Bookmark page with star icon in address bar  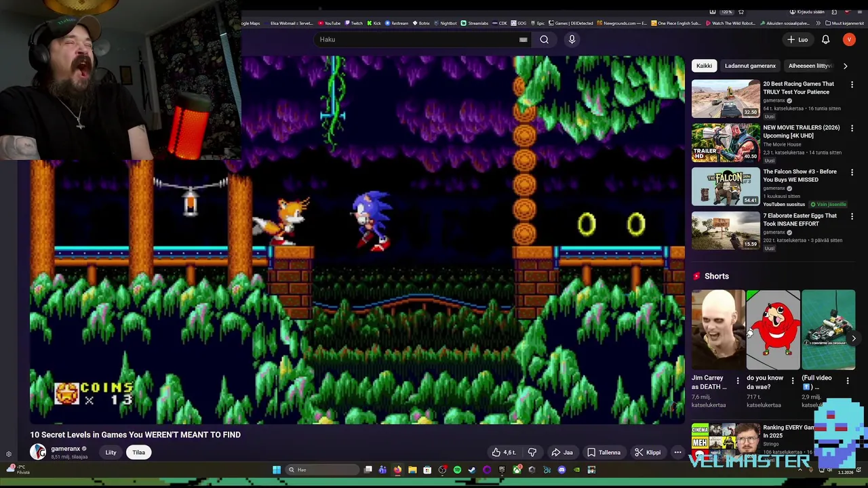pos(741,12)
